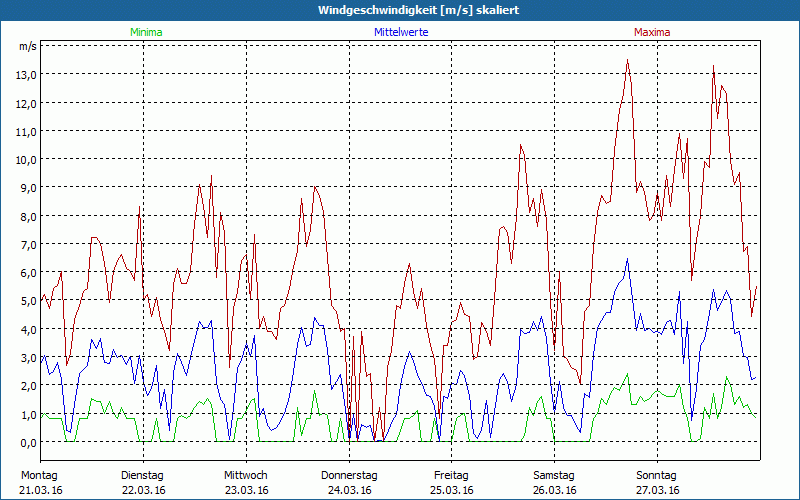
Task: Select the Samstag day label
Action: 554,475
